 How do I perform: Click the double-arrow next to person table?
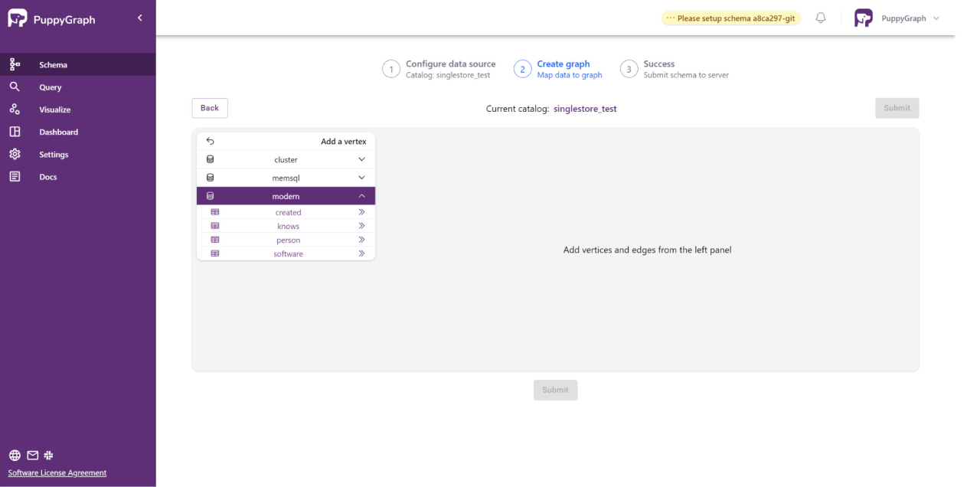click(x=361, y=240)
